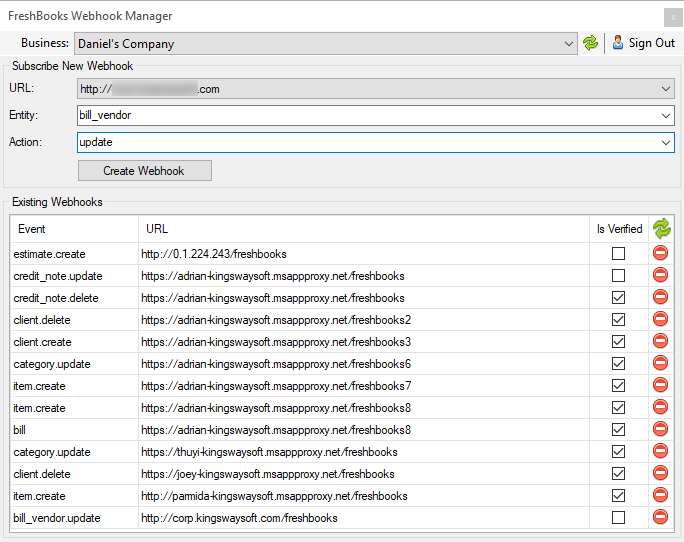
Task: Toggle Is Verified for freshbooks2 row
Action: click(x=618, y=319)
